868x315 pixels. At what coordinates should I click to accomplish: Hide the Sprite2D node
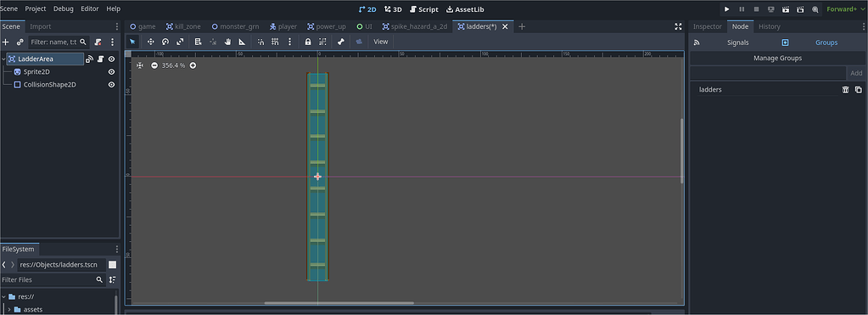[x=111, y=72]
